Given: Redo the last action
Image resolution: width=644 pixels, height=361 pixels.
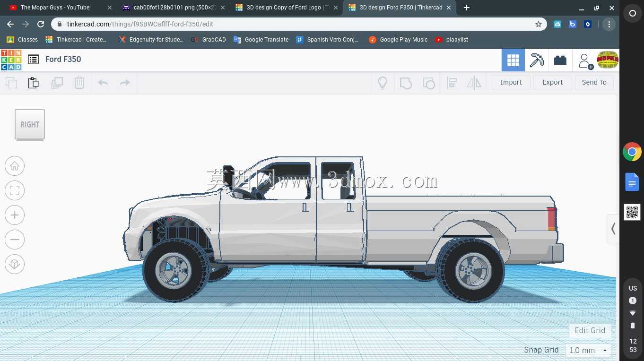Looking at the screenshot, I should [125, 83].
